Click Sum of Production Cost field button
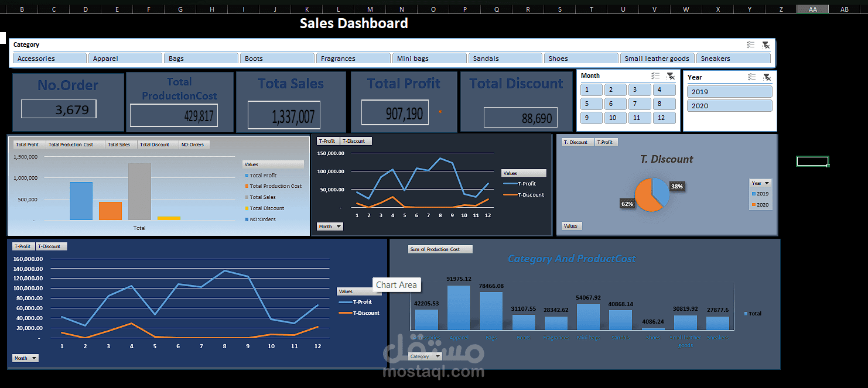 [x=440, y=249]
